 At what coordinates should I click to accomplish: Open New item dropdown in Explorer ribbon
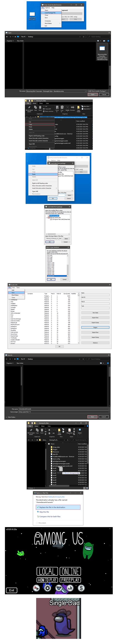pyautogui.click(x=86, y=106)
